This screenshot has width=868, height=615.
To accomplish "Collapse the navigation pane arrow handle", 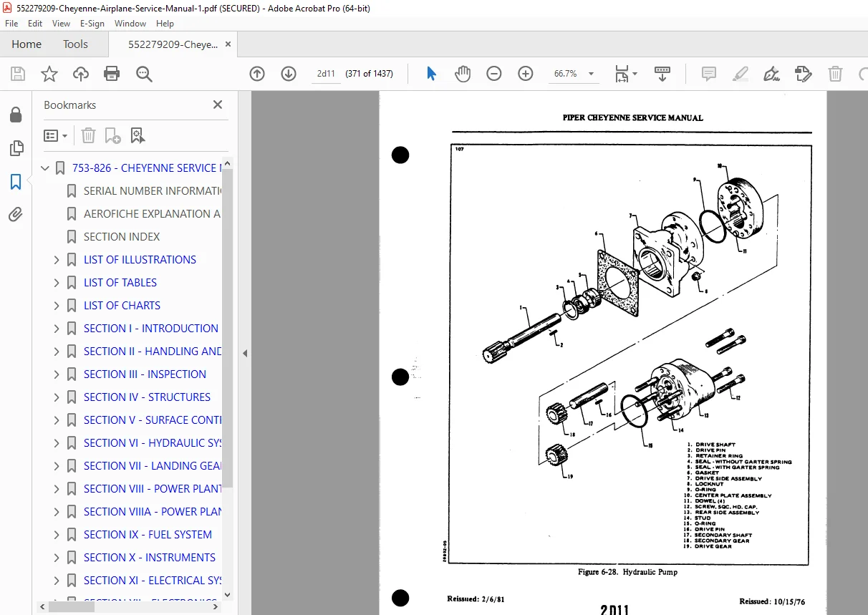I will [245, 353].
